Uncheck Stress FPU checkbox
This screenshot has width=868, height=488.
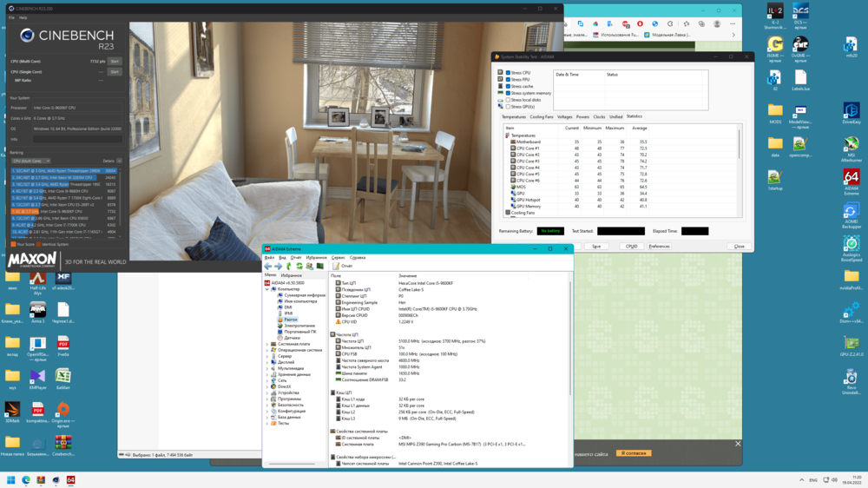pyautogui.click(x=508, y=79)
